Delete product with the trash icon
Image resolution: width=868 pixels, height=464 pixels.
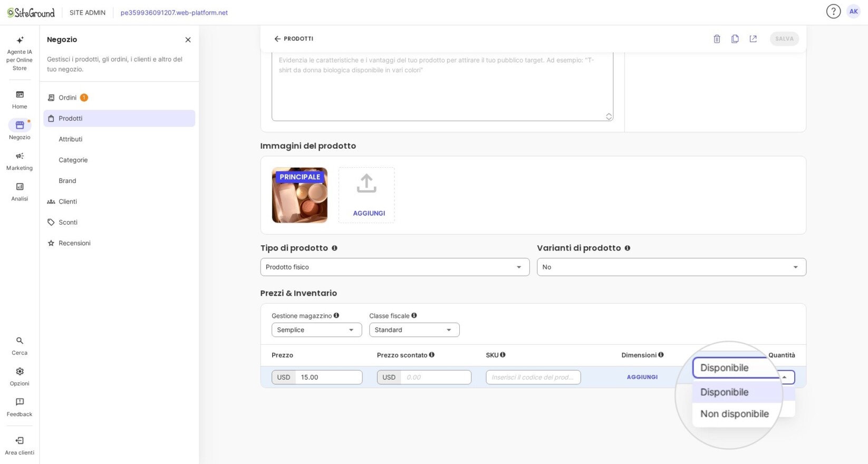[717, 38]
